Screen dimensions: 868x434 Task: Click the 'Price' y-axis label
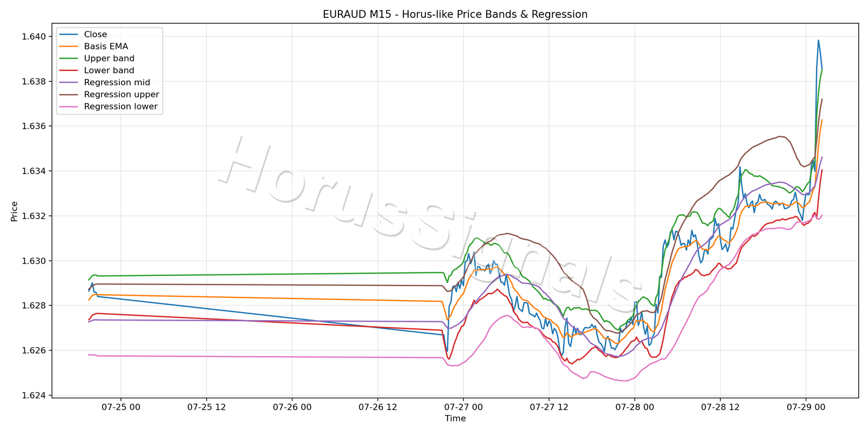click(14, 211)
